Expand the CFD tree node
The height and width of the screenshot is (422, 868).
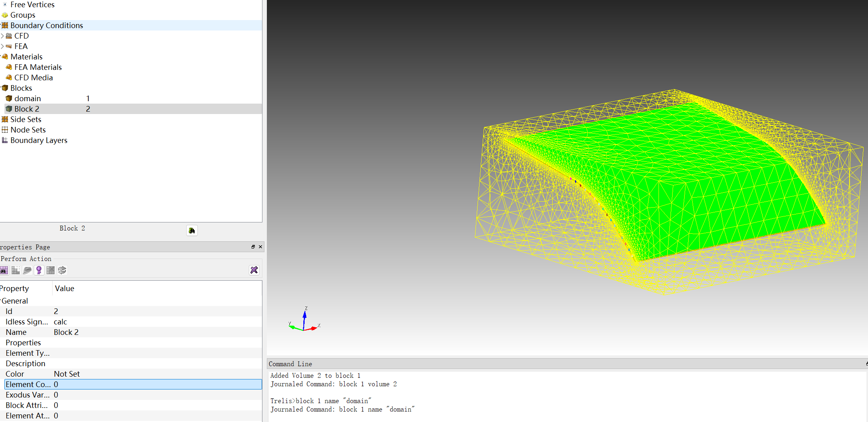pyautogui.click(x=2, y=36)
